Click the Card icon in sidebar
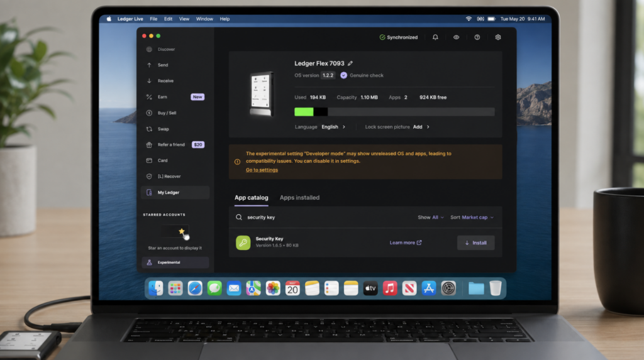Image resolution: width=644 pixels, height=360 pixels. coord(149,160)
